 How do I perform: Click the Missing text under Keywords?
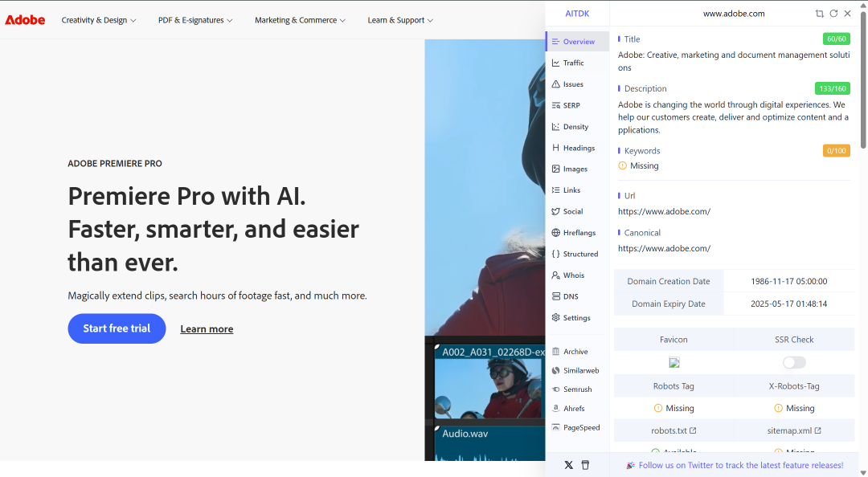[645, 165]
